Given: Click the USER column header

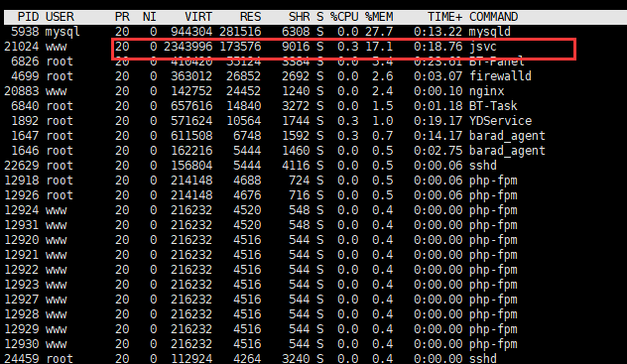Looking at the screenshot, I should (x=60, y=17).
